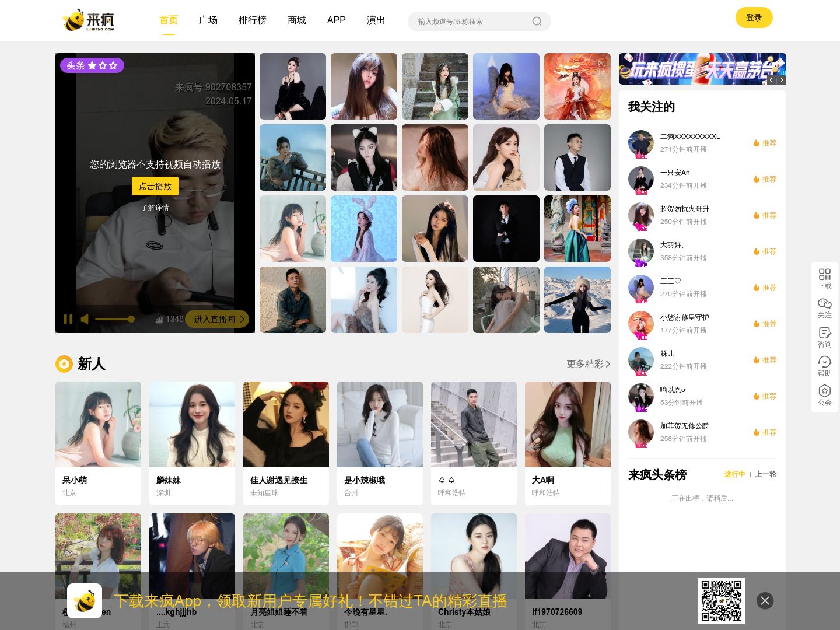The height and width of the screenshot is (630, 840).
Task: Open the 玩来疯 ad banner
Action: pyautogui.click(x=702, y=69)
